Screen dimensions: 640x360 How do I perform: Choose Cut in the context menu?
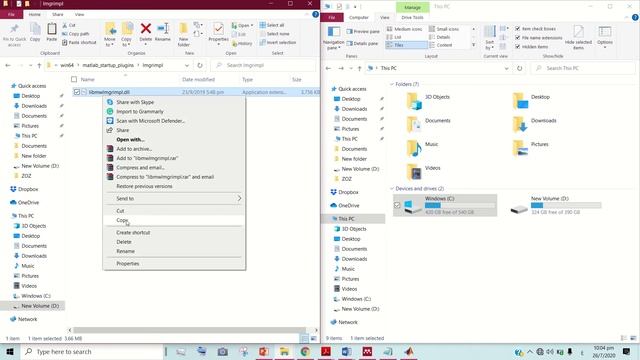point(174,211)
